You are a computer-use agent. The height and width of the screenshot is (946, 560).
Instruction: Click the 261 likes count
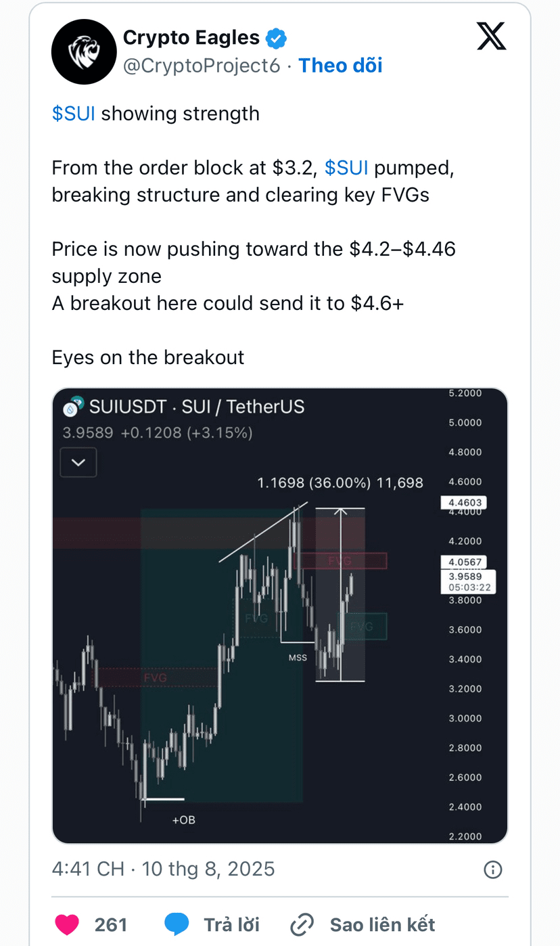(111, 924)
